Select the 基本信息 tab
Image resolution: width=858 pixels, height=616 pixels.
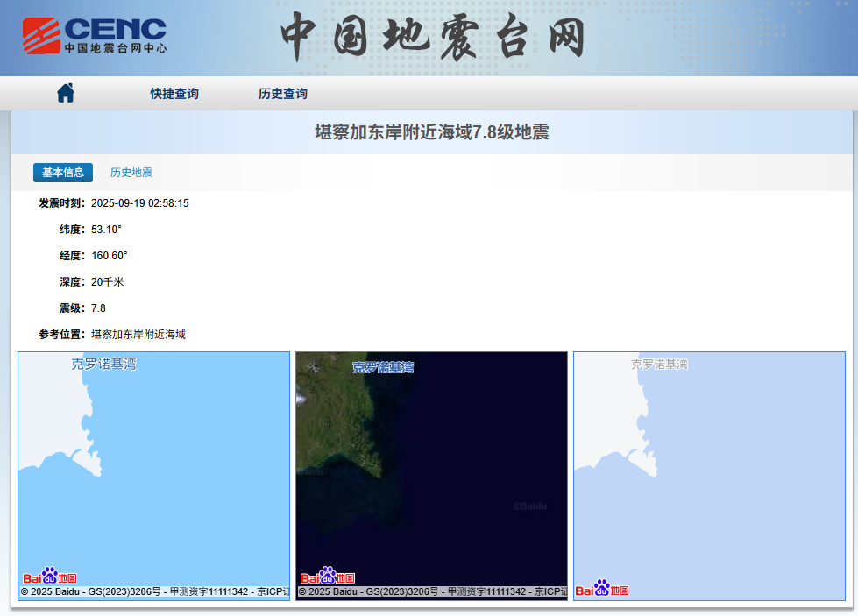coord(63,173)
